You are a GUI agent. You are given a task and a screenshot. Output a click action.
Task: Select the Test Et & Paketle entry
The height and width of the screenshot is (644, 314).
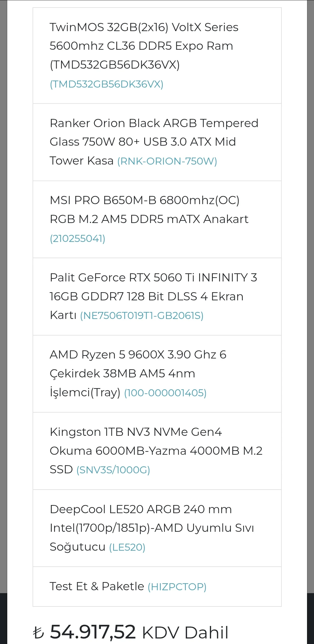97,586
